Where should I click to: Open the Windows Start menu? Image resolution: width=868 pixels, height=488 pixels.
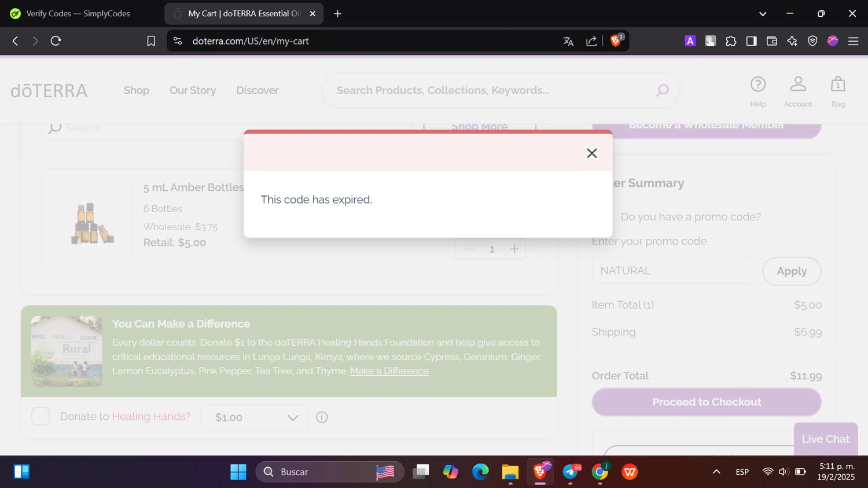(238, 472)
